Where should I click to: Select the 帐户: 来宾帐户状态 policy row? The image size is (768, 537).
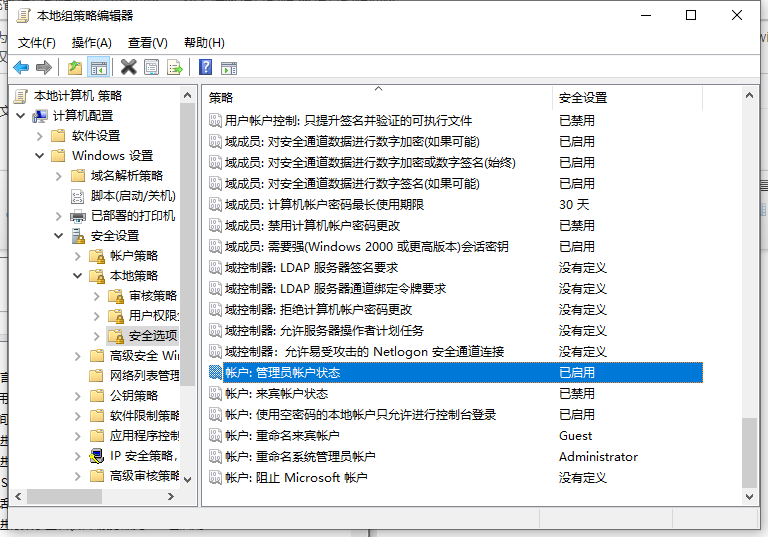pos(276,394)
